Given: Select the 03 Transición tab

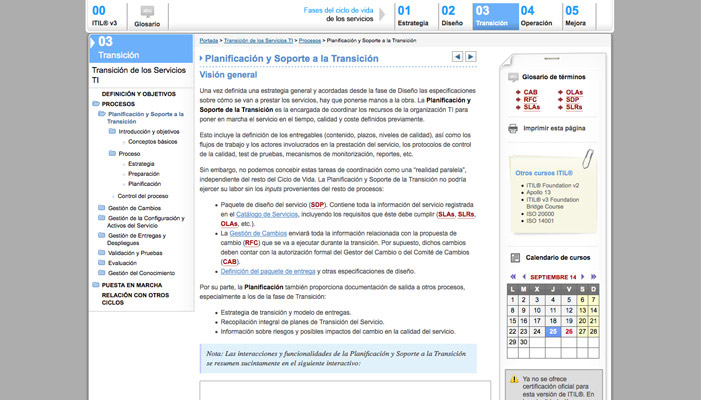Looking at the screenshot, I should tap(495, 16).
